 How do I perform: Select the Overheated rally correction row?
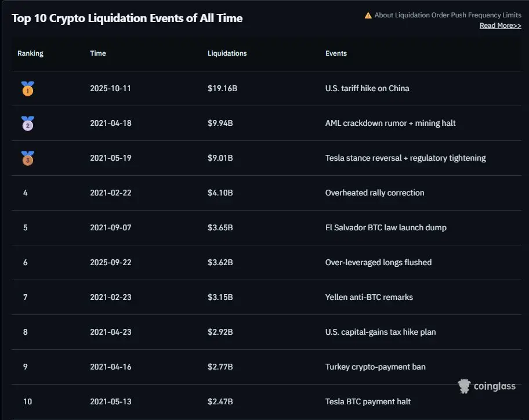pos(375,193)
